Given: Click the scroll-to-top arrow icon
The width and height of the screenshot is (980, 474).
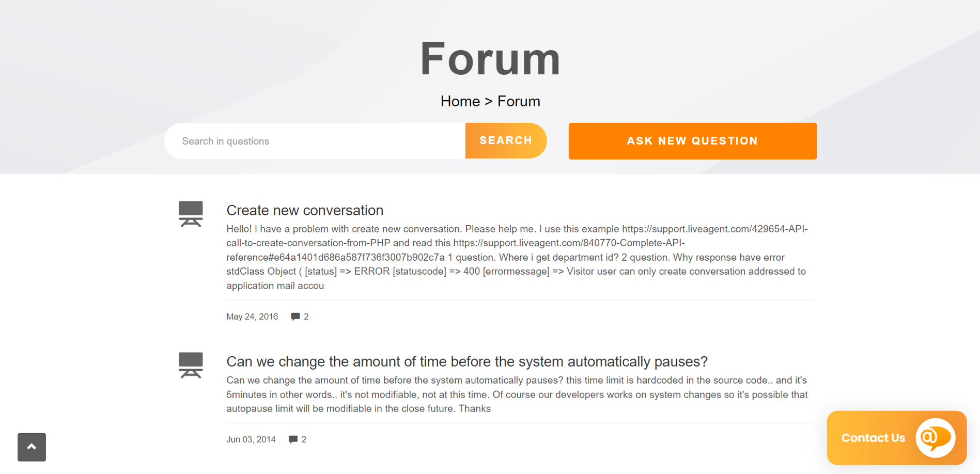Looking at the screenshot, I should [32, 447].
